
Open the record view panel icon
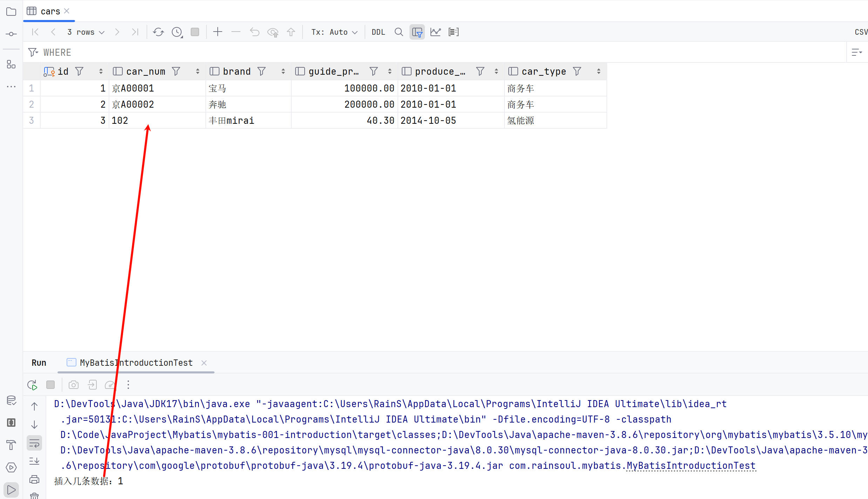454,32
